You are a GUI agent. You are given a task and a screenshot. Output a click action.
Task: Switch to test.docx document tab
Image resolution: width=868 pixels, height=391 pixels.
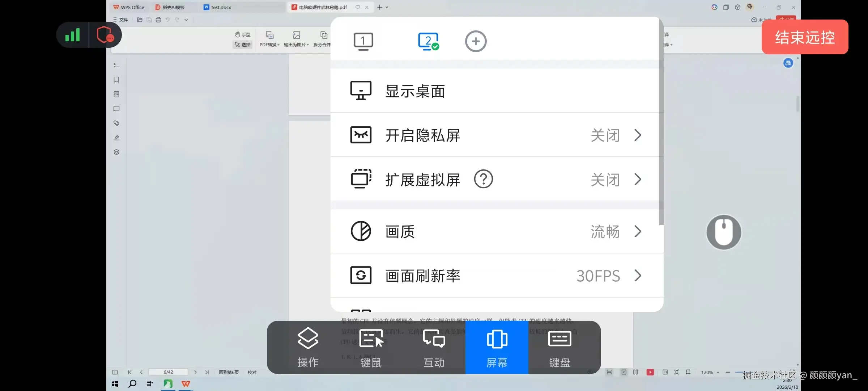(x=221, y=7)
